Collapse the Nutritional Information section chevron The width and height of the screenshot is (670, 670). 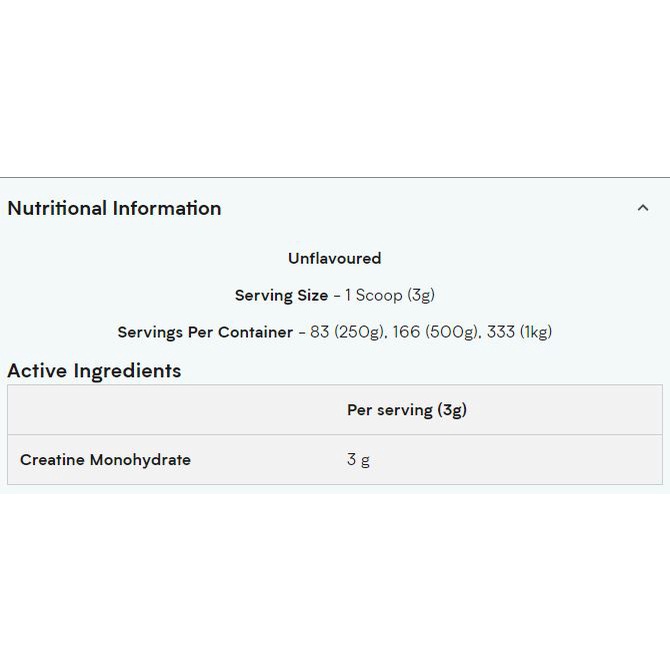(643, 208)
